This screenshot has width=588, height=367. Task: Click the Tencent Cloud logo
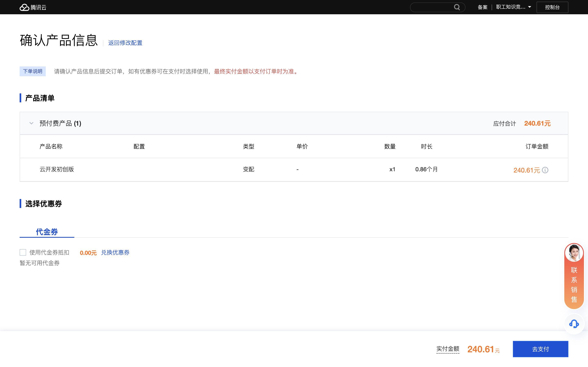point(33,7)
